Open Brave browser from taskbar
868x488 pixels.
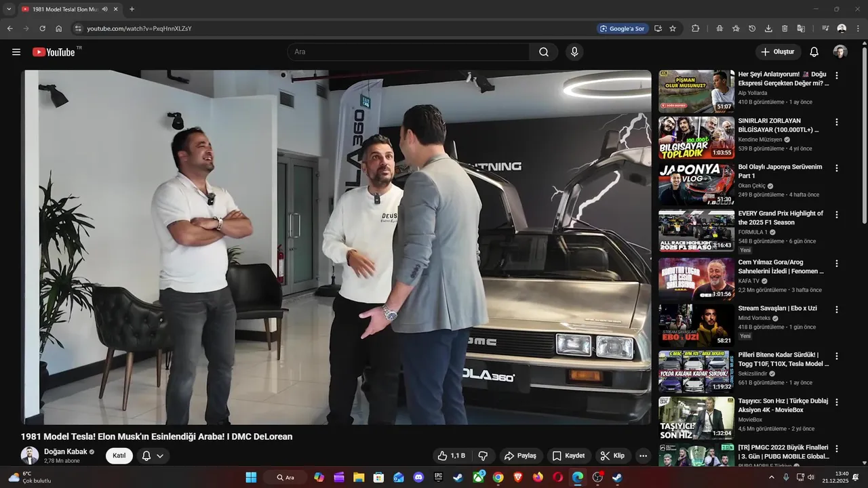click(518, 477)
